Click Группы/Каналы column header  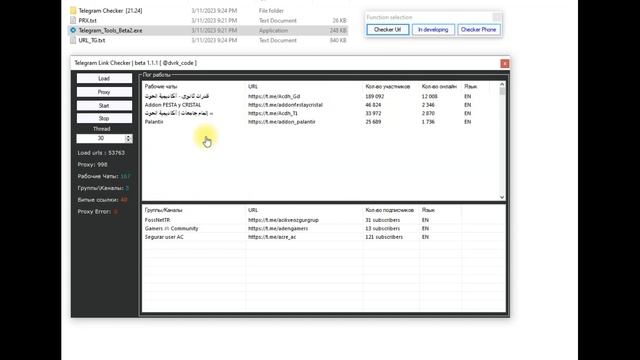(x=164, y=210)
